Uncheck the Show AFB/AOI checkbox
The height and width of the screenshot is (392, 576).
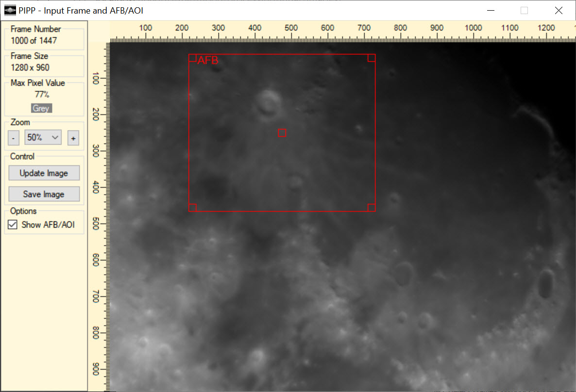[x=13, y=225]
